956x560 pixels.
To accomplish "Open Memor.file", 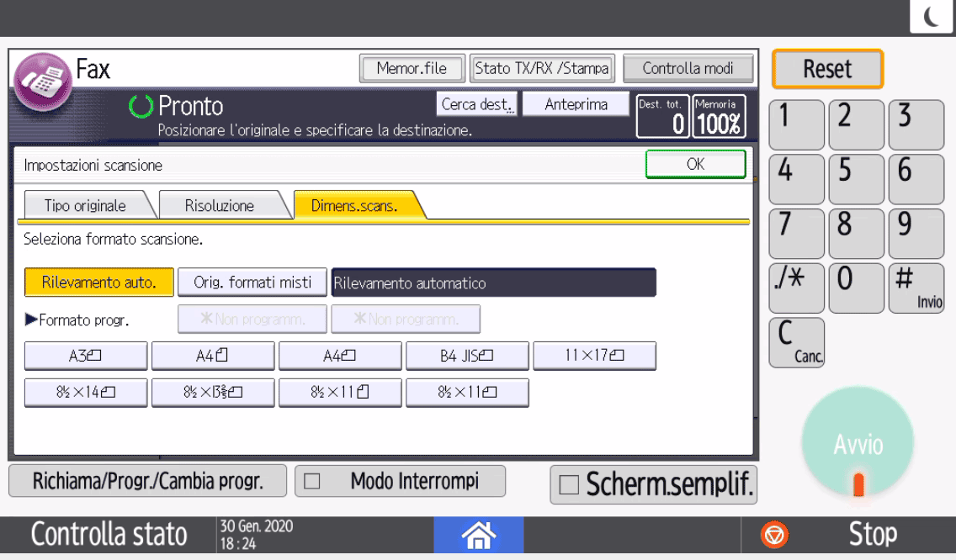I will [412, 68].
